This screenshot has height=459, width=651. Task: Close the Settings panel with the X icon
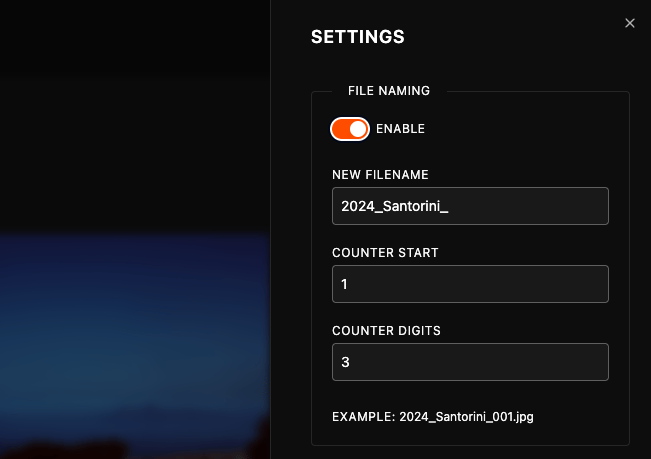(x=630, y=23)
